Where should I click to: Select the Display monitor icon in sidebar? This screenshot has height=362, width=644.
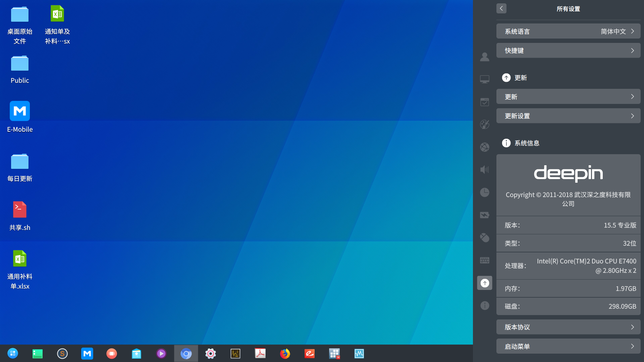pyautogui.click(x=484, y=79)
